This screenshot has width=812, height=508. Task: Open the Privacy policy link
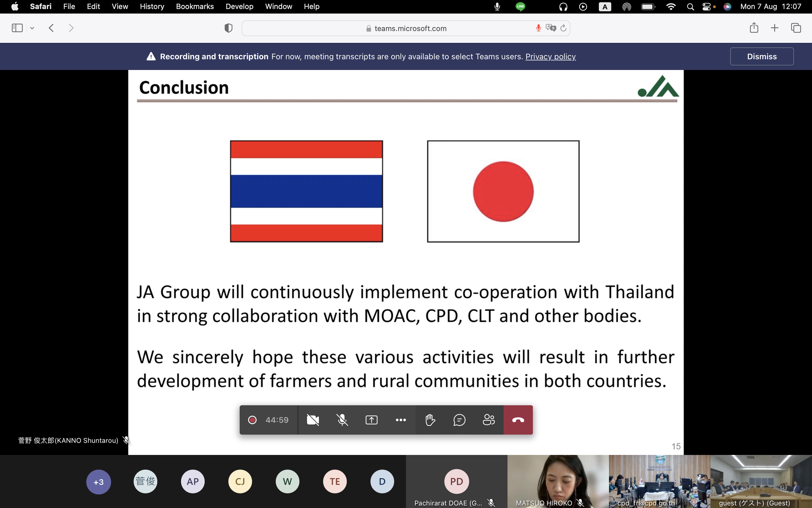click(550, 56)
